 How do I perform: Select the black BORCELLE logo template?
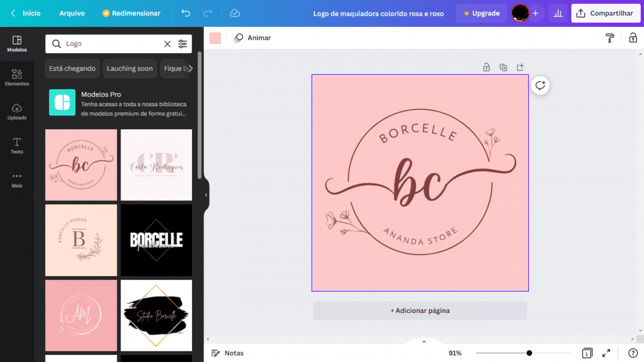click(156, 240)
